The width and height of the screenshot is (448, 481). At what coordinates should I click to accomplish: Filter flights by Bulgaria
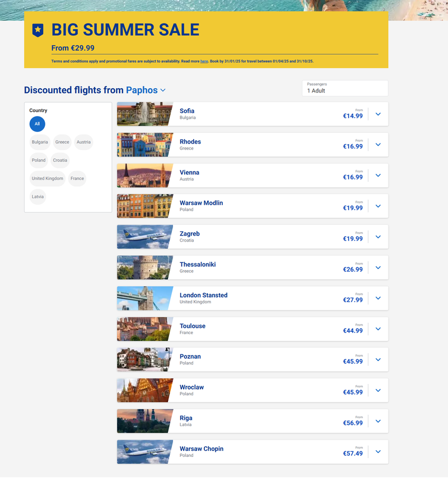click(x=40, y=142)
